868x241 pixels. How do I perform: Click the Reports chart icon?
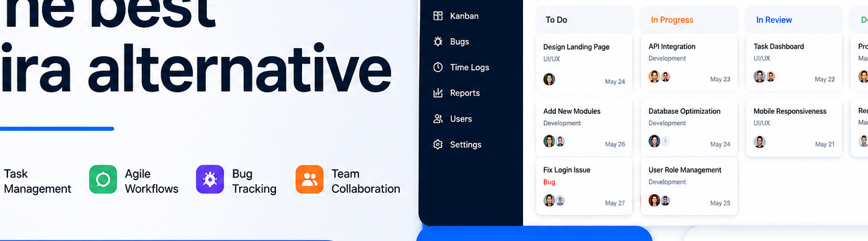[x=438, y=93]
